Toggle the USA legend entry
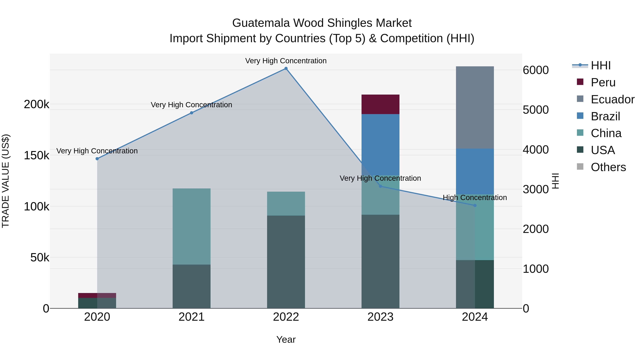This screenshot has height=362, width=644. tap(596, 150)
